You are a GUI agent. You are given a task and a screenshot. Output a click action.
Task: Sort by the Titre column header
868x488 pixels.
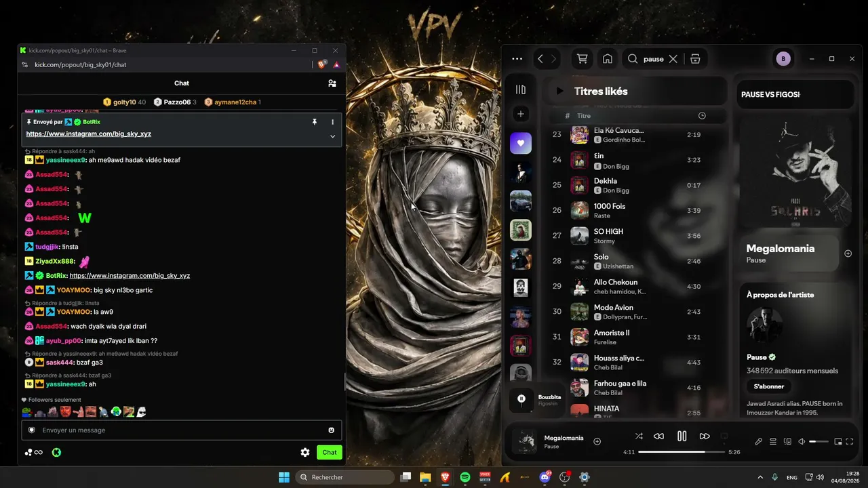(584, 116)
